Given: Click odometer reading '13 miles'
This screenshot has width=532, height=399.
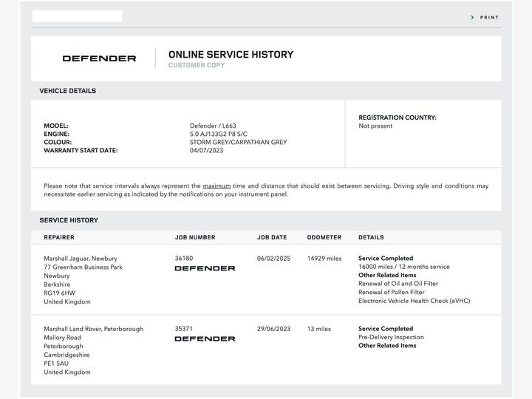Looking at the screenshot, I should 319,329.
